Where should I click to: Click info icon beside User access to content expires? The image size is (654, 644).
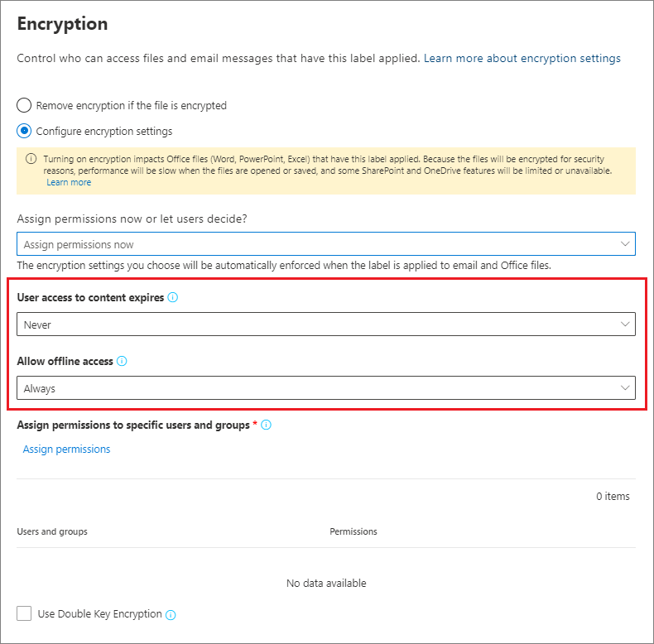172,297
